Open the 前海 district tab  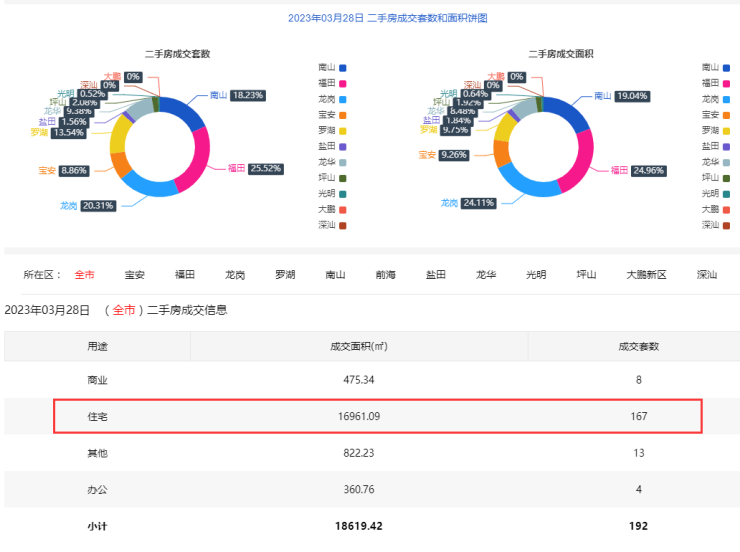pos(385,275)
